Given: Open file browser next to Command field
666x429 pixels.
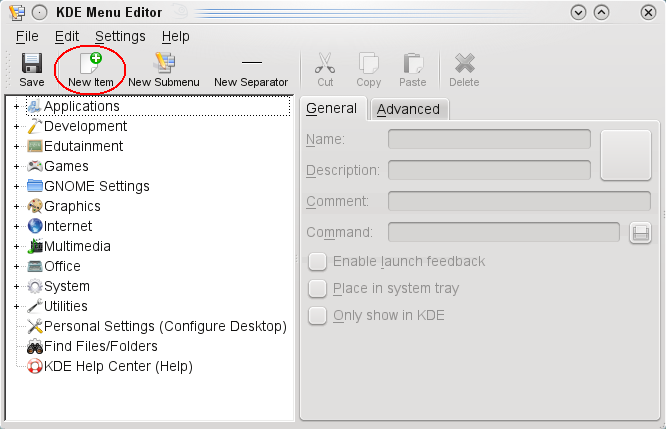Looking at the screenshot, I should [640, 233].
